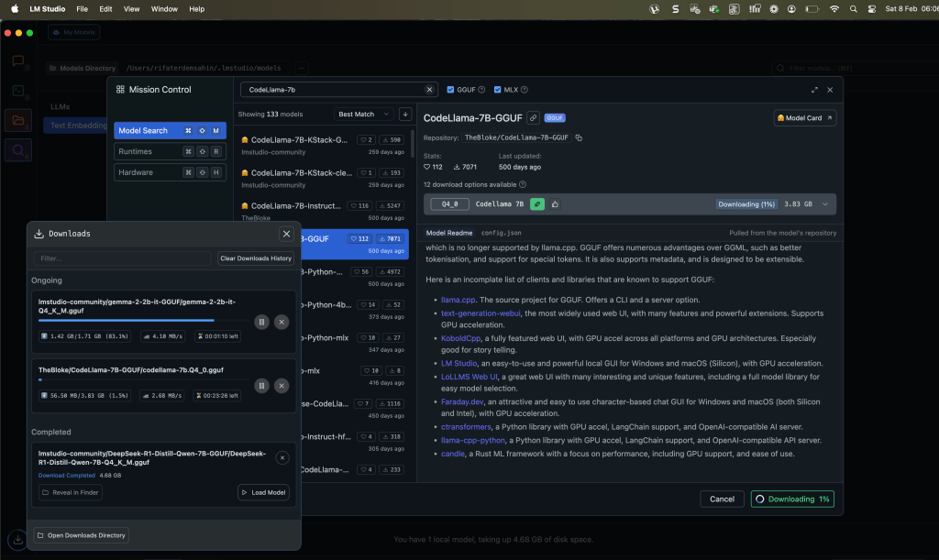Open the MLX help tooltip icon
This screenshot has height=560, width=939.
pyautogui.click(x=524, y=90)
